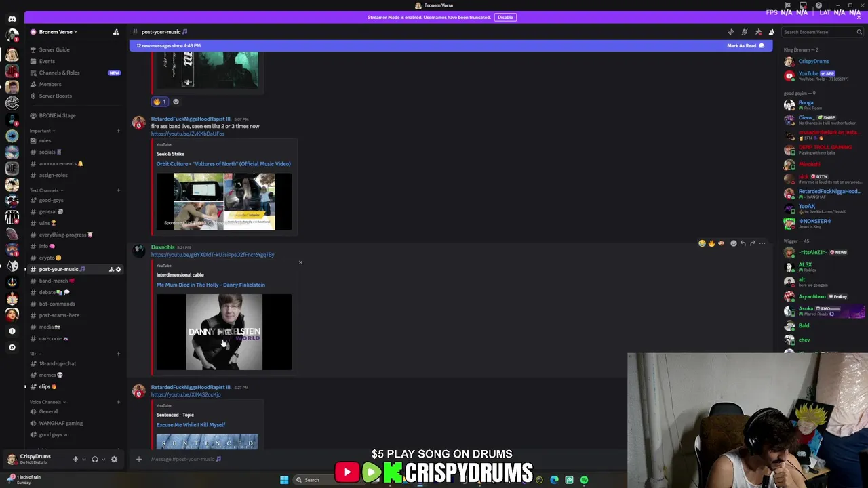
Task: Create channel in Text Channels category
Action: [118, 190]
